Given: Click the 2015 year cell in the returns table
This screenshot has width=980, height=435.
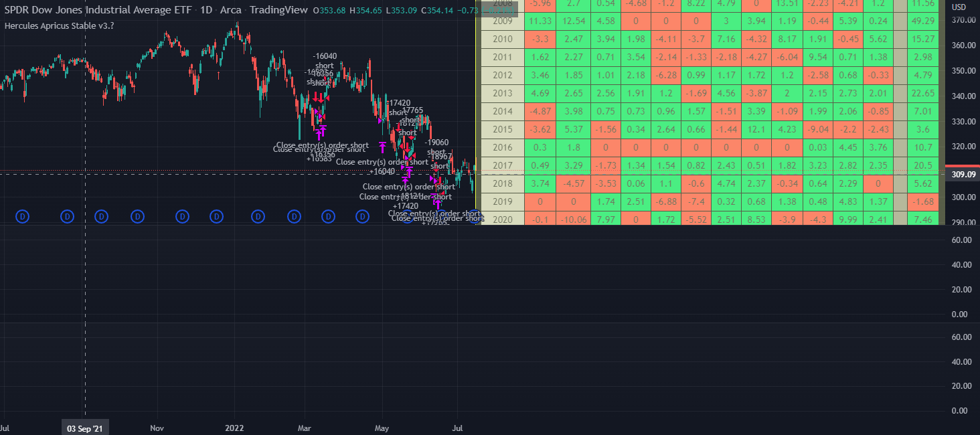Looking at the screenshot, I should [502, 129].
